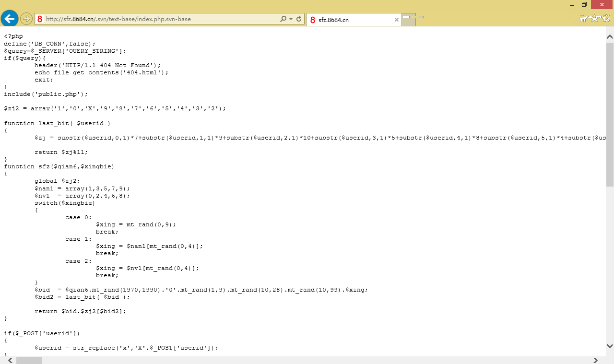Click the 'global $zj2;' line

(x=58, y=181)
